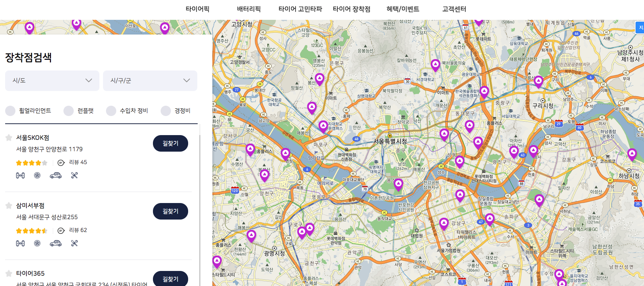The height and width of the screenshot is (286, 644).
Task: Click the 리뷰 62 review count
Action: (78, 230)
